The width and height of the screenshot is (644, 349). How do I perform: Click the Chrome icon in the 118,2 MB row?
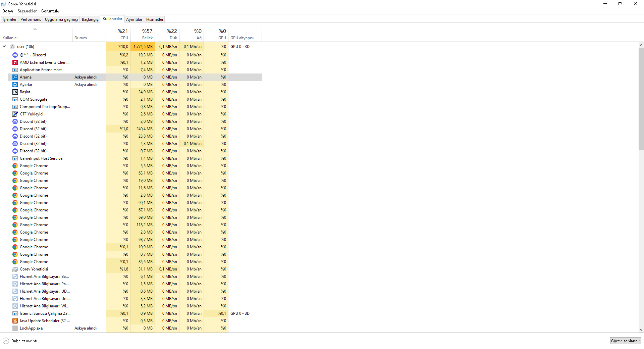[15, 225]
